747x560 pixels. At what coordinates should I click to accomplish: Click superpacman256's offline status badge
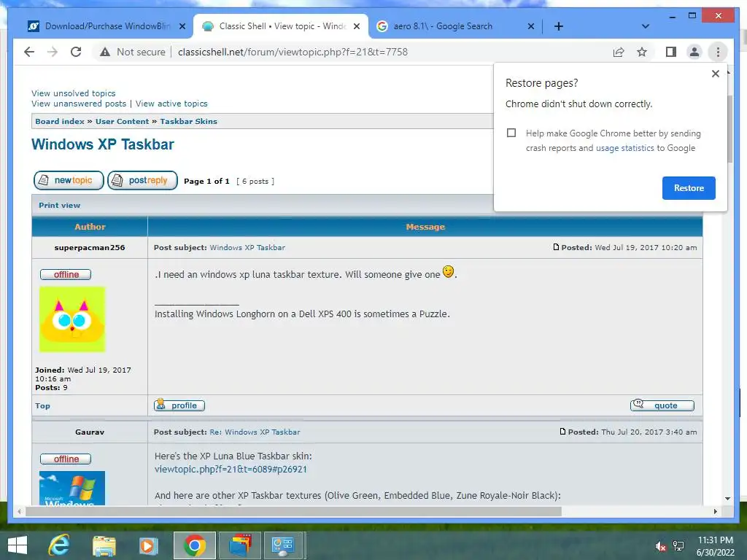[x=66, y=275]
